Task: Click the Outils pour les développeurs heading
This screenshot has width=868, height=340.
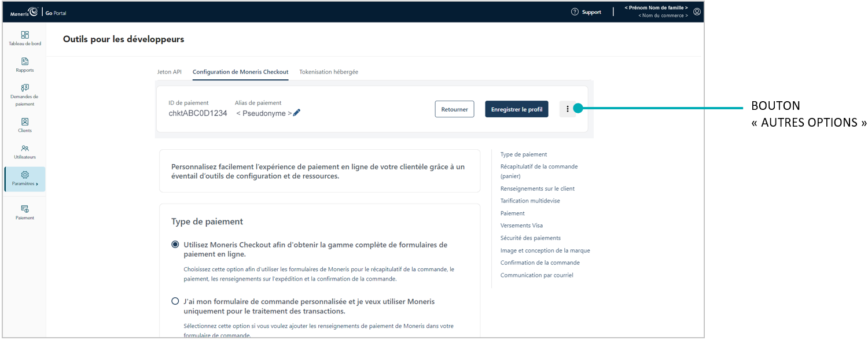Action: [x=123, y=39]
